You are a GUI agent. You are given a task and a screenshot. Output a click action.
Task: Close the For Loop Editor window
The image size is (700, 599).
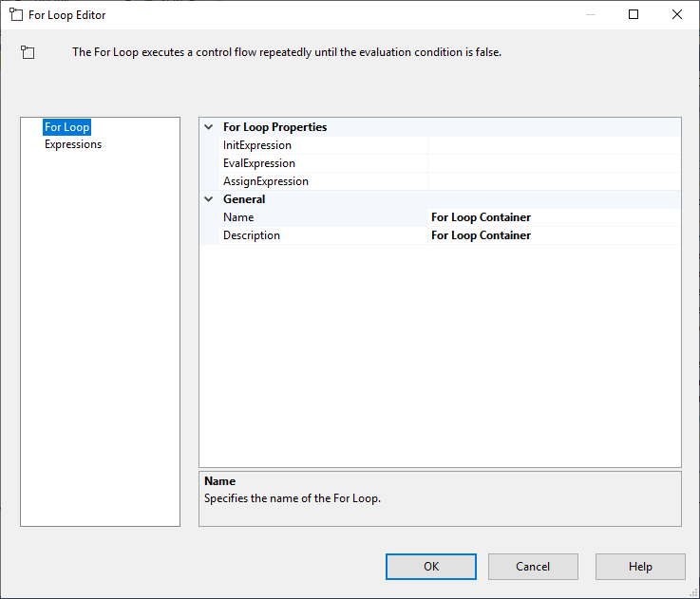click(x=677, y=14)
